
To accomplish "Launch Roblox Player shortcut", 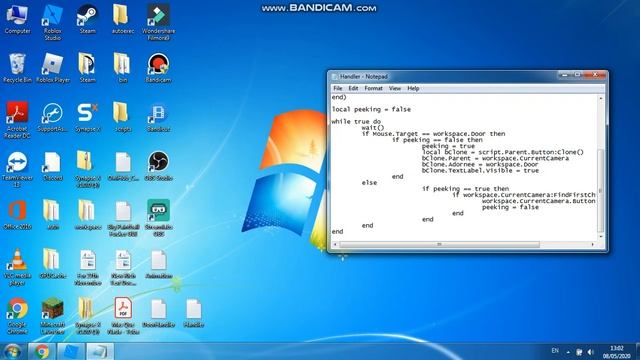I will [x=53, y=68].
